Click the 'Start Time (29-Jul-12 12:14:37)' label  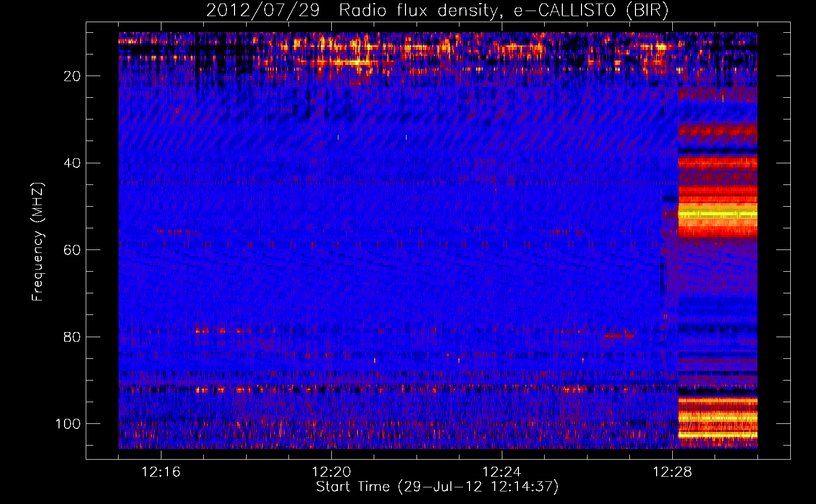[x=437, y=487]
